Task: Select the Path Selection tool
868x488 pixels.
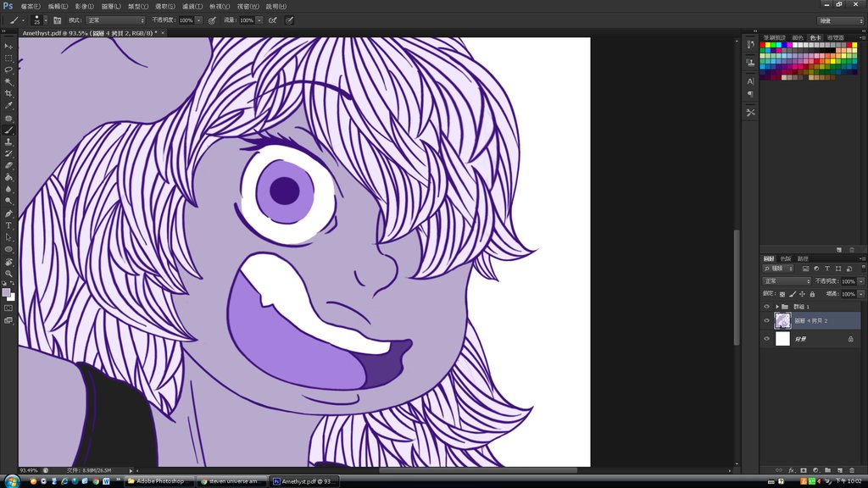Action: click(8, 237)
